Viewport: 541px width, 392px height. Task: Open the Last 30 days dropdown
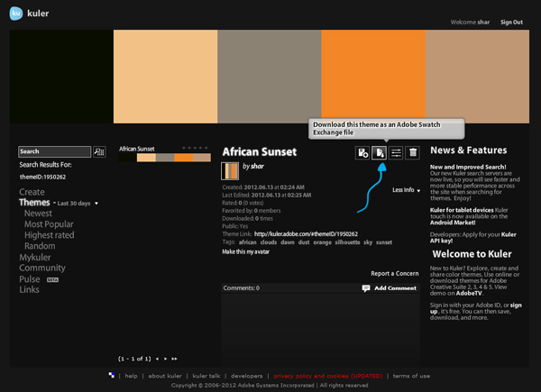point(78,204)
